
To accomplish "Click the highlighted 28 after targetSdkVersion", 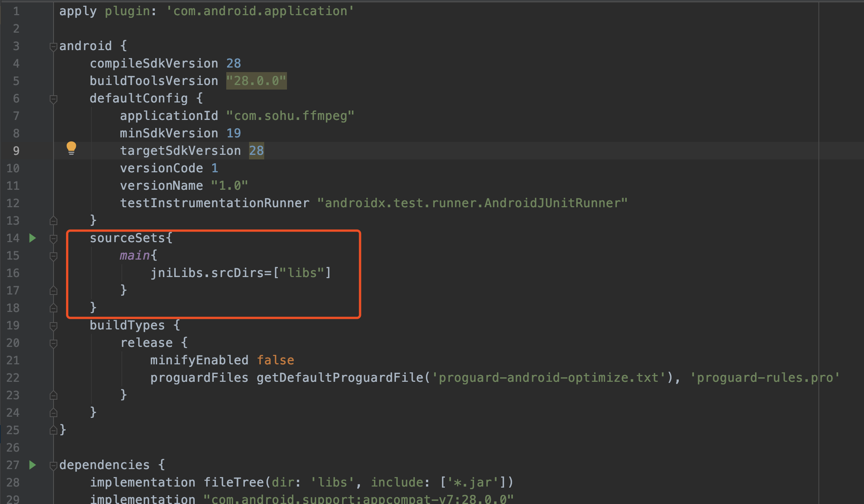I will (x=258, y=150).
